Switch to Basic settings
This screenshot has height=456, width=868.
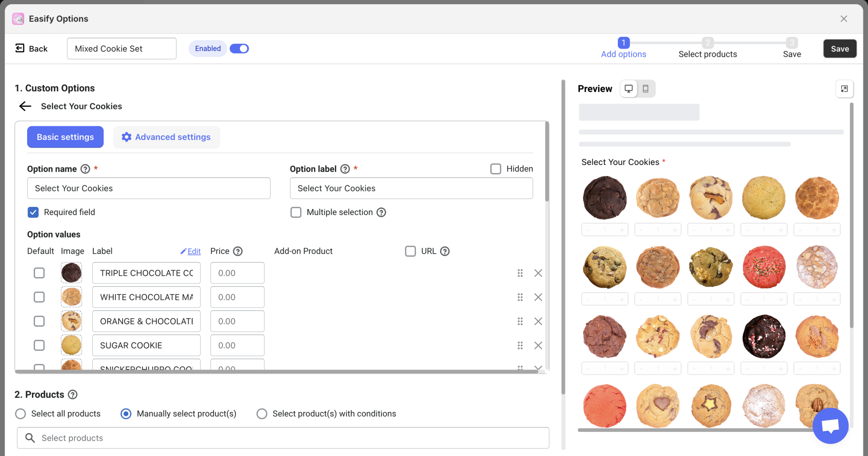tap(65, 137)
